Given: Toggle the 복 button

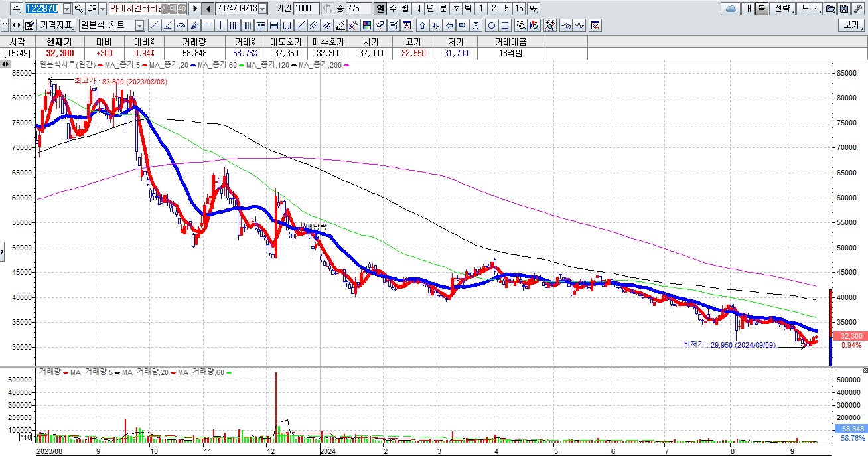Looking at the screenshot, I should [x=761, y=9].
